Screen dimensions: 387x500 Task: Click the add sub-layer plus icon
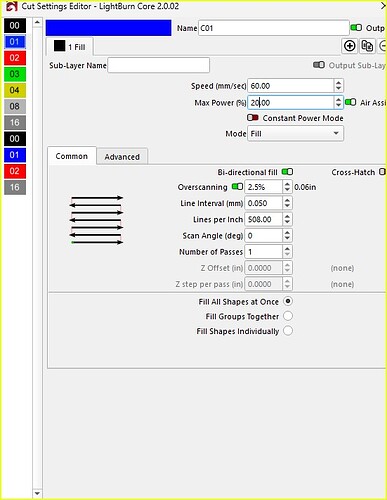(x=349, y=46)
